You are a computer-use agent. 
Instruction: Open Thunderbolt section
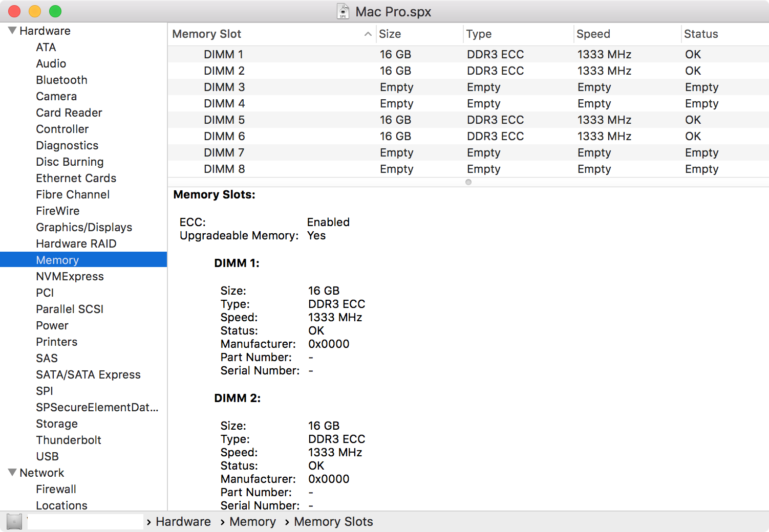click(x=69, y=440)
